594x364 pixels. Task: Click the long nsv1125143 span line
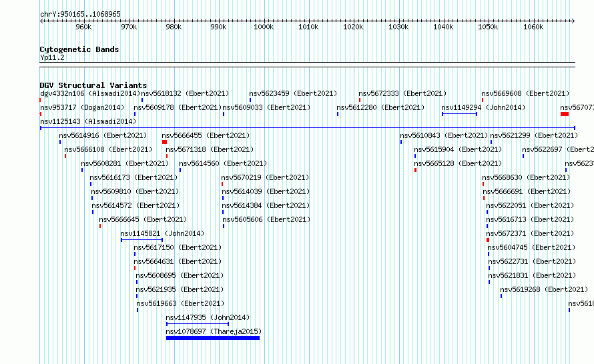click(308, 128)
